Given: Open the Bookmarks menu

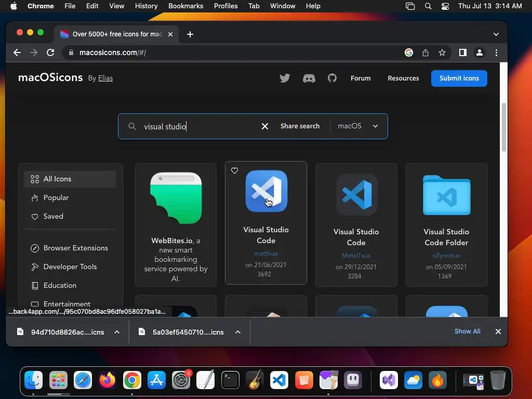Looking at the screenshot, I should point(185,6).
